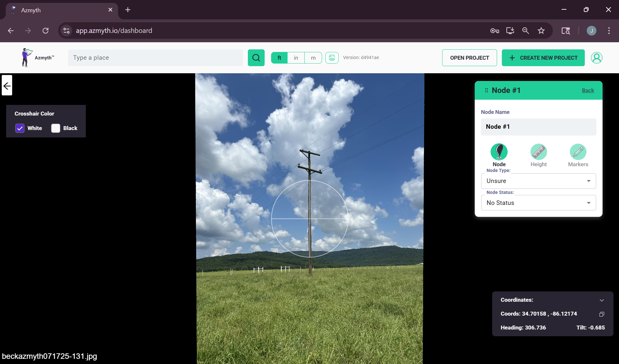Switch units to ft
This screenshot has height=364, width=619.
point(279,58)
